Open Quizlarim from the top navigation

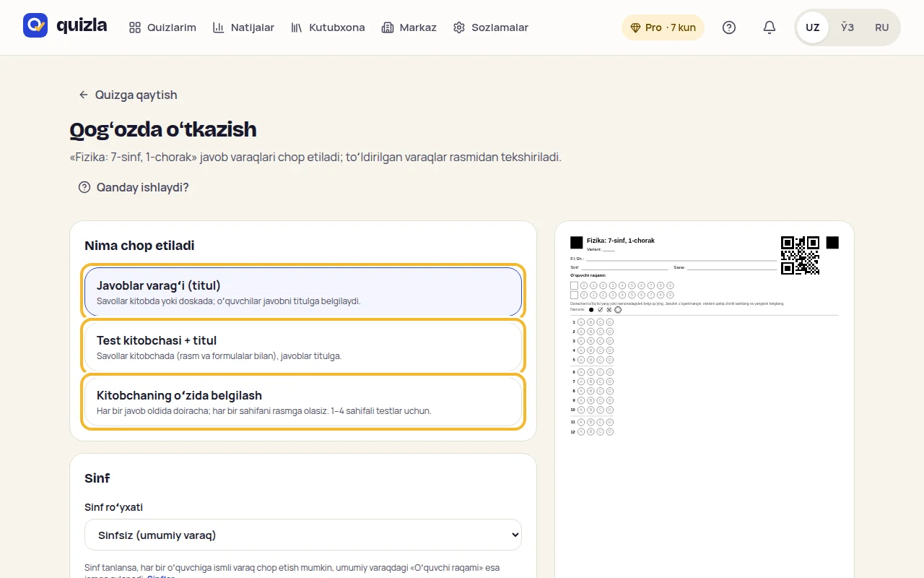162,27
